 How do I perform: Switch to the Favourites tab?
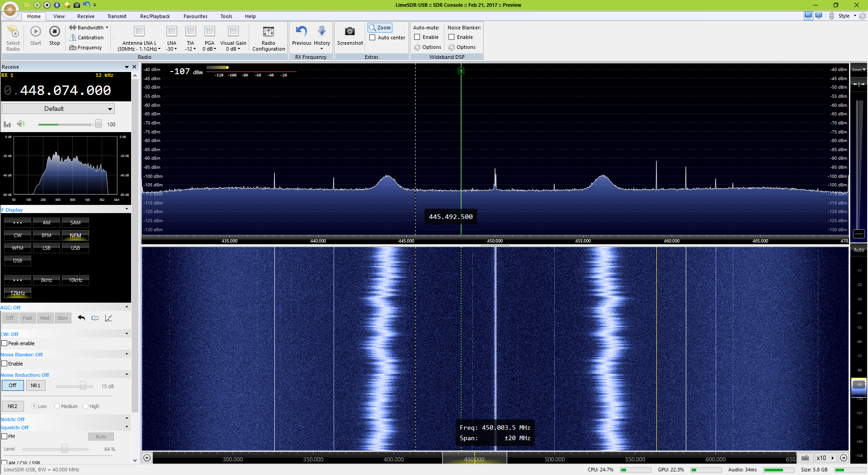point(195,16)
